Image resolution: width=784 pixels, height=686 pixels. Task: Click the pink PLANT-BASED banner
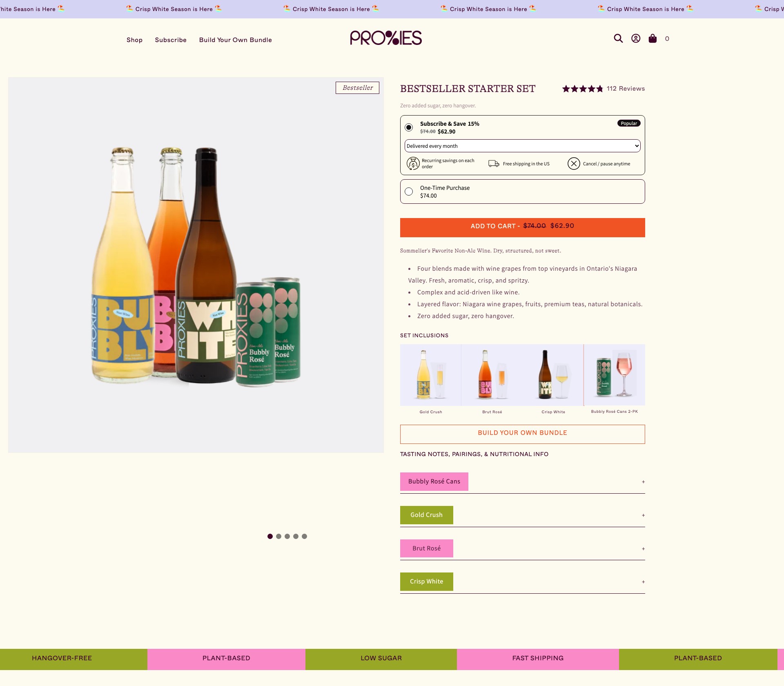click(226, 659)
